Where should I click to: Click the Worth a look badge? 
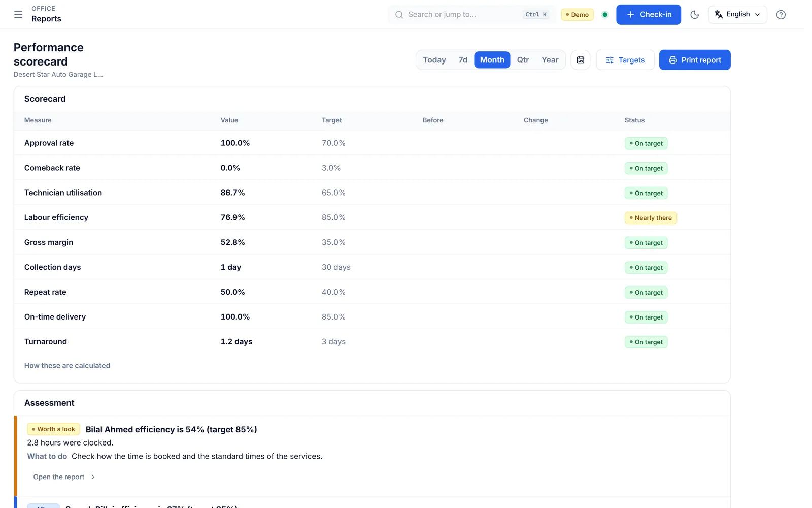tap(53, 429)
